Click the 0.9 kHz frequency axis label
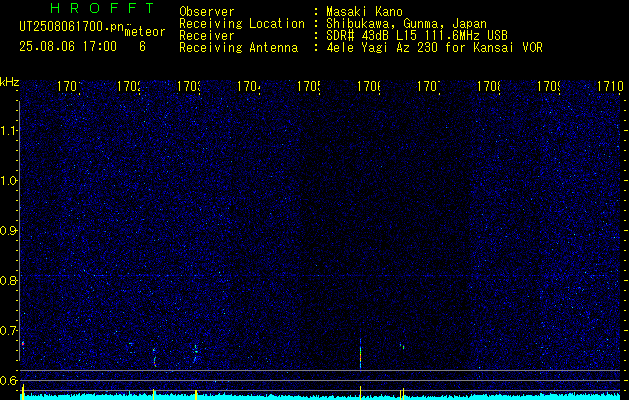The width and height of the screenshot is (629, 400). point(8,230)
